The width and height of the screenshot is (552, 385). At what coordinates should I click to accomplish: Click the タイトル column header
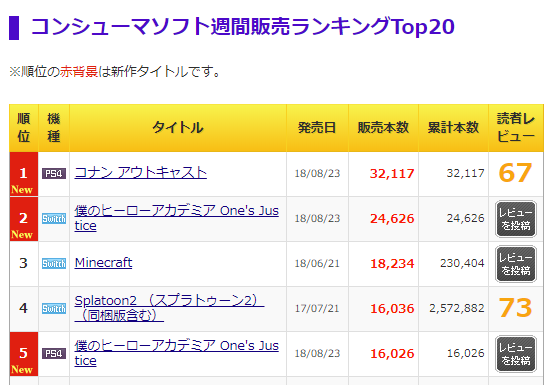coord(178,128)
